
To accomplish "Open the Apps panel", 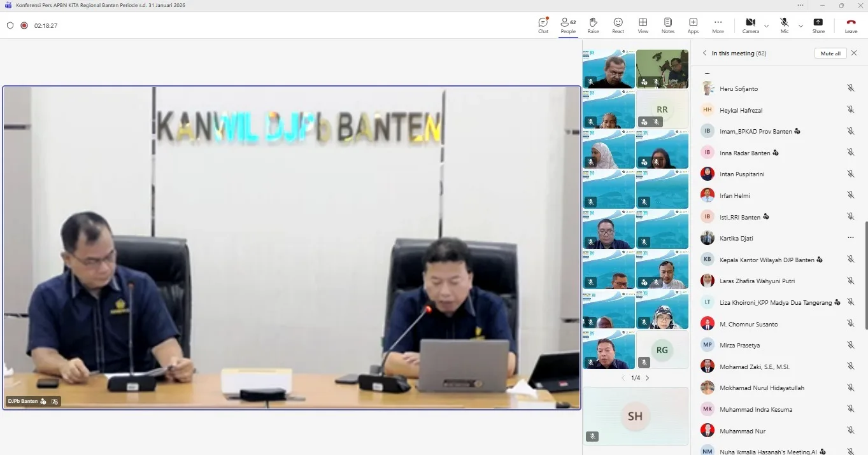I will pyautogui.click(x=693, y=25).
